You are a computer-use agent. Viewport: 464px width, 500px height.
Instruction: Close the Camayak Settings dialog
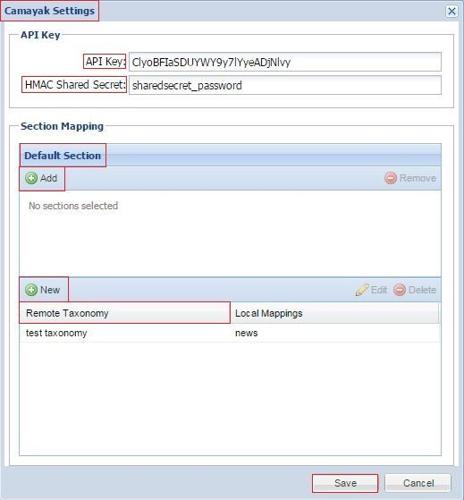pyautogui.click(x=452, y=11)
